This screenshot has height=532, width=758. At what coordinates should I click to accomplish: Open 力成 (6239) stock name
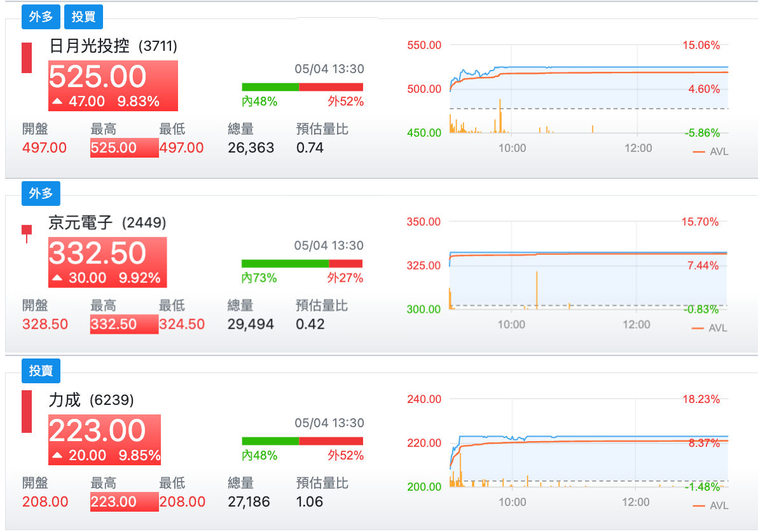click(x=92, y=400)
